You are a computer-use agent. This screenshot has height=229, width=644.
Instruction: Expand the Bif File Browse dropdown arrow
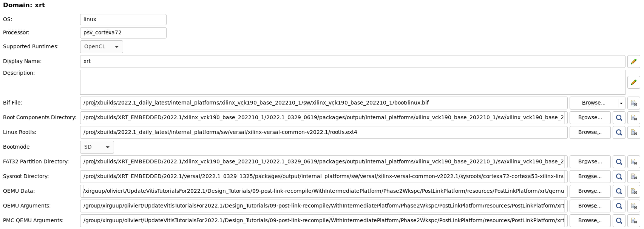click(x=621, y=103)
